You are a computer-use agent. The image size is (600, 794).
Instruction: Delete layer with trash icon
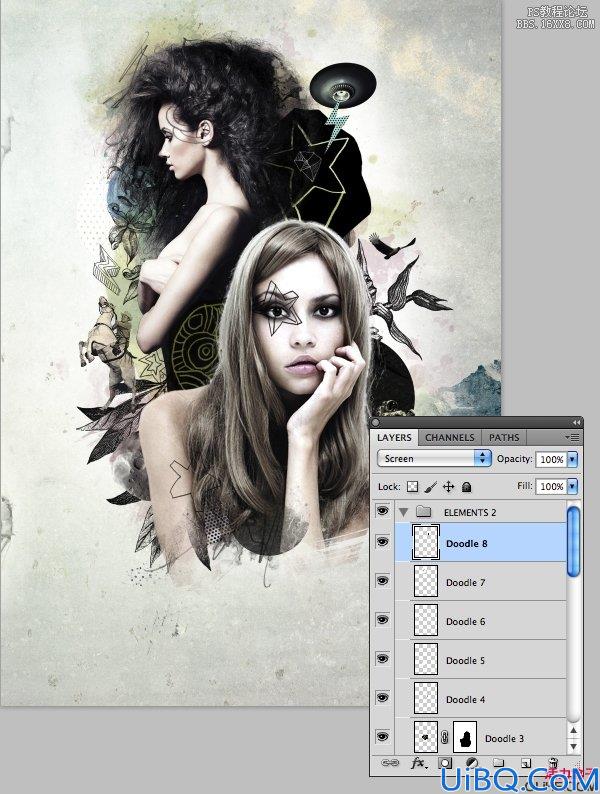pos(553,763)
